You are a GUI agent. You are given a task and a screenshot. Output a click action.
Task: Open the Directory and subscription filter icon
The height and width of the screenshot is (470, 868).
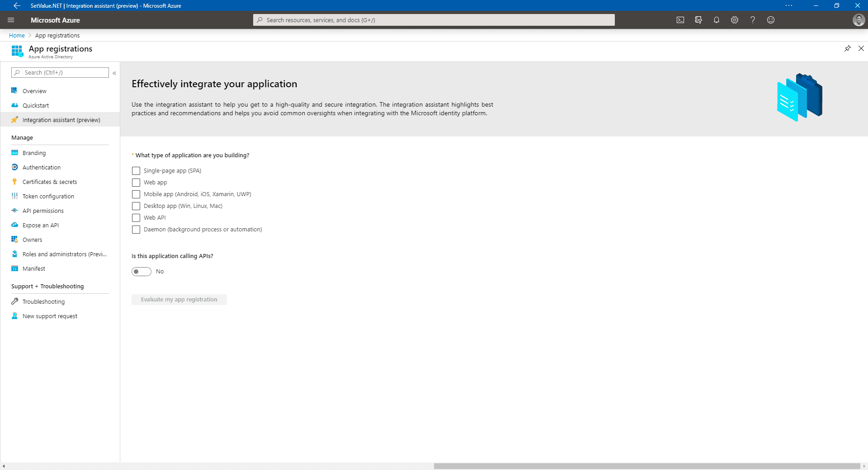[698, 20]
